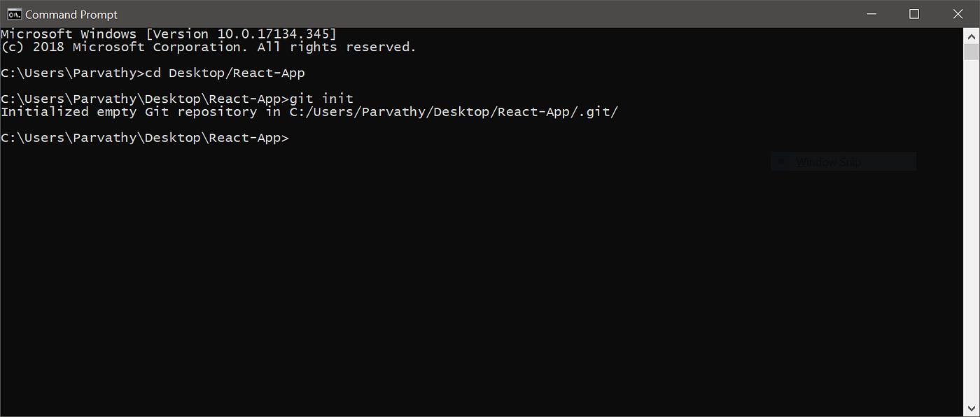Click the Microsoft Windows version line
This screenshot has width=980, height=417.
[168, 33]
